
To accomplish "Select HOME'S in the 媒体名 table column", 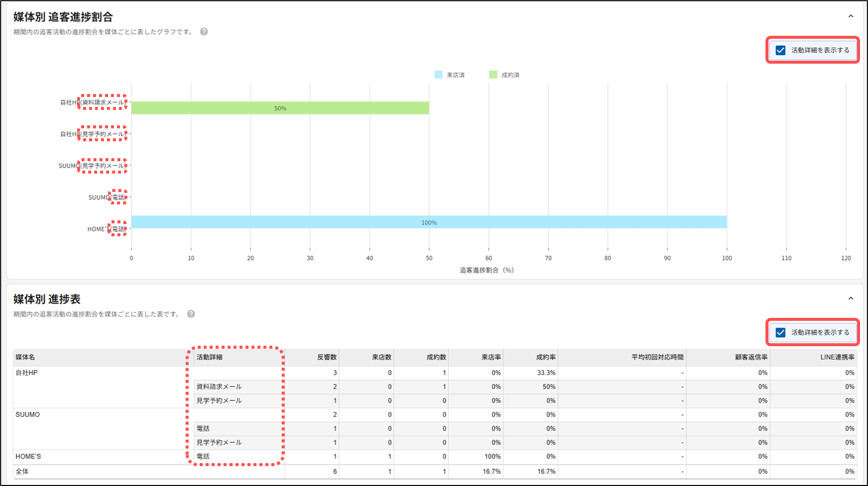I will (28, 456).
